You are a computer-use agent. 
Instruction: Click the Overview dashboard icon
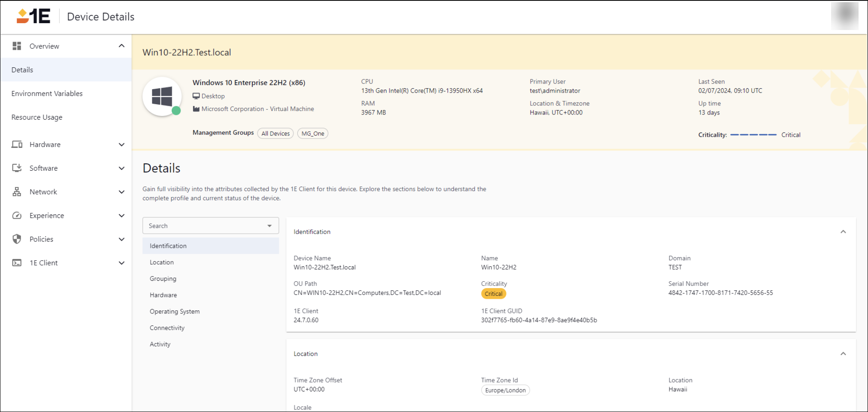tap(17, 46)
